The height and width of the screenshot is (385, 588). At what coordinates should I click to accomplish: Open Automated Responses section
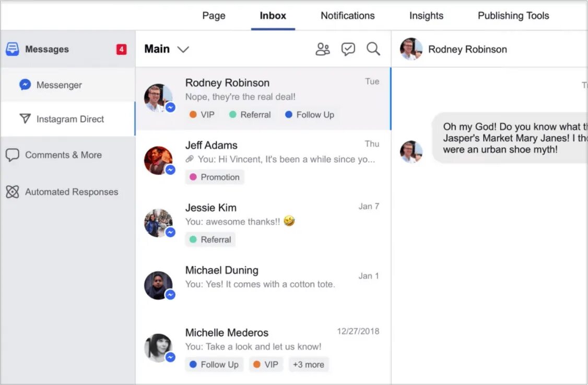coord(68,192)
